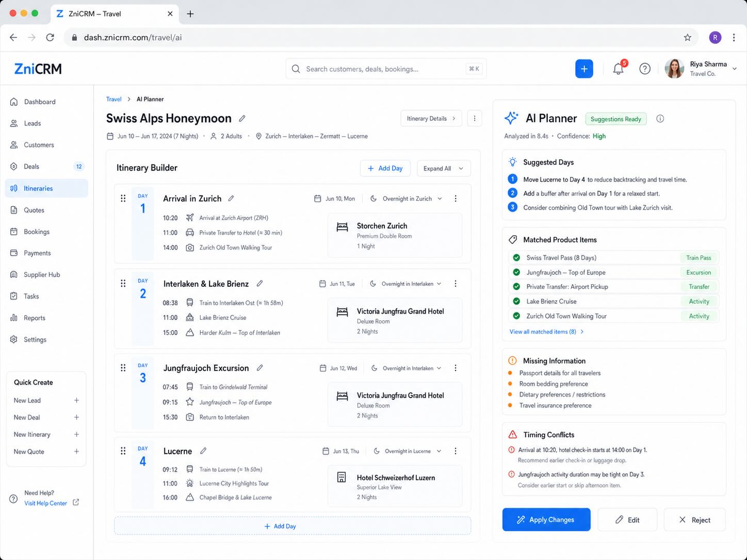The width and height of the screenshot is (747, 560).
Task: Open Deals in the sidebar
Action: pos(46,167)
